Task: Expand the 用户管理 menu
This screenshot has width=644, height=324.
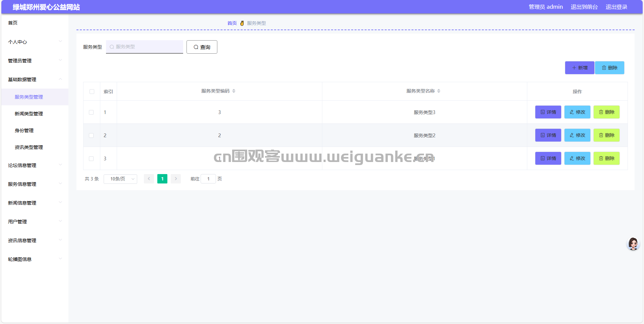Action: [35, 222]
